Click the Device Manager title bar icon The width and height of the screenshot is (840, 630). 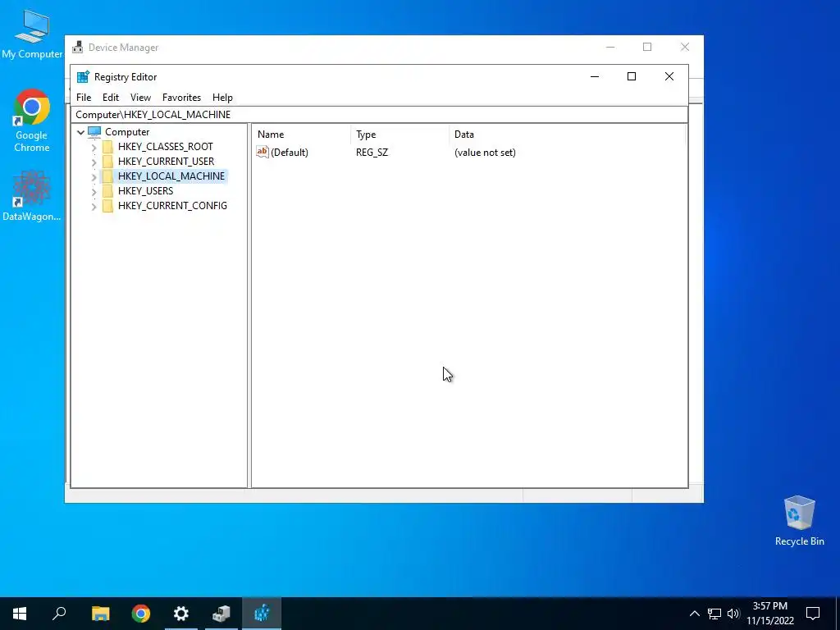click(78, 47)
